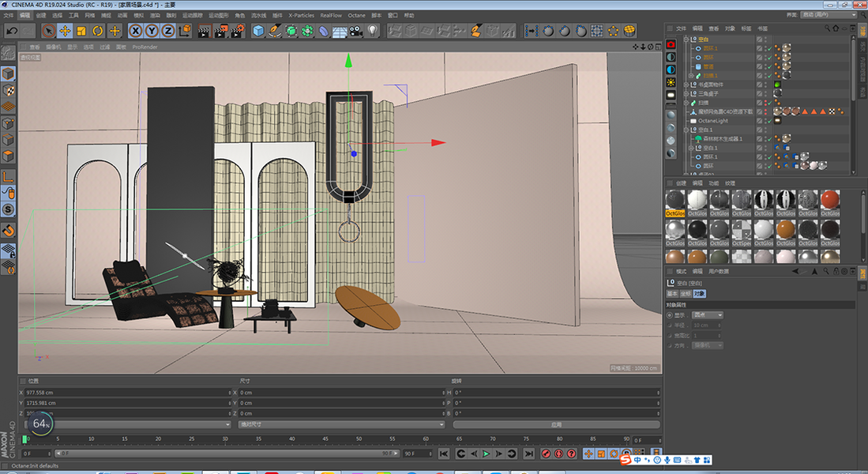
Task: Click the viewport solo S icon
Action: [8, 209]
